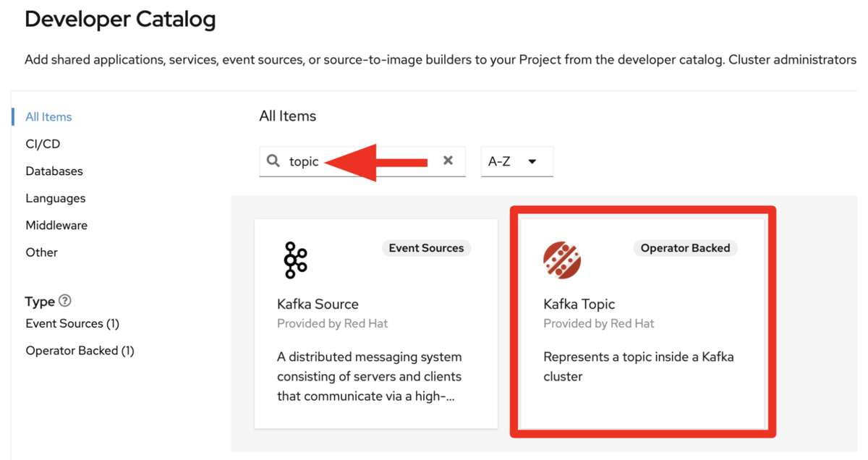Select the Other category
The image size is (868, 460).
point(41,252)
